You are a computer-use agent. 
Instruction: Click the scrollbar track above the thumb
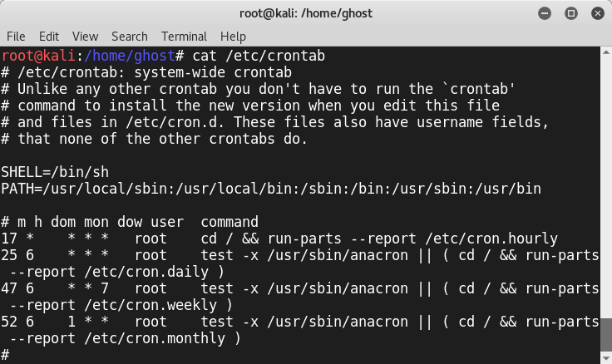click(606, 186)
